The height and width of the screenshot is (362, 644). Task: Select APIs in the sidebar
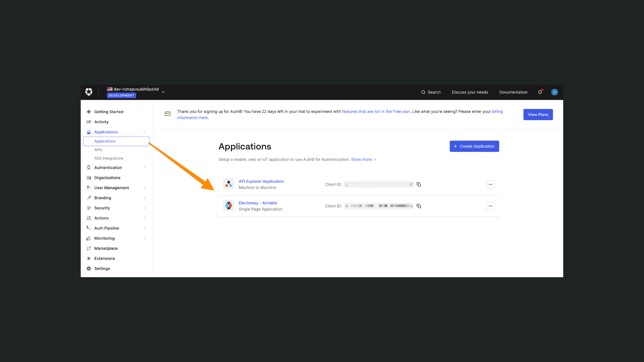(x=98, y=149)
